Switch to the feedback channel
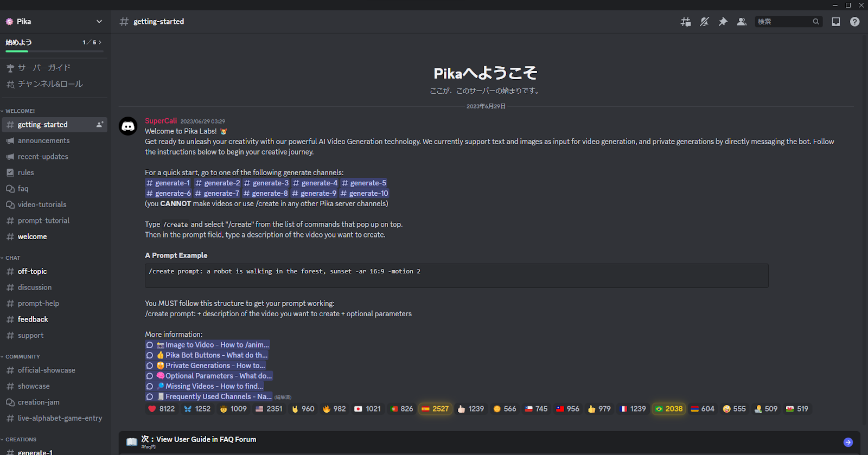Viewport: 868px width, 455px height. tap(54, 319)
